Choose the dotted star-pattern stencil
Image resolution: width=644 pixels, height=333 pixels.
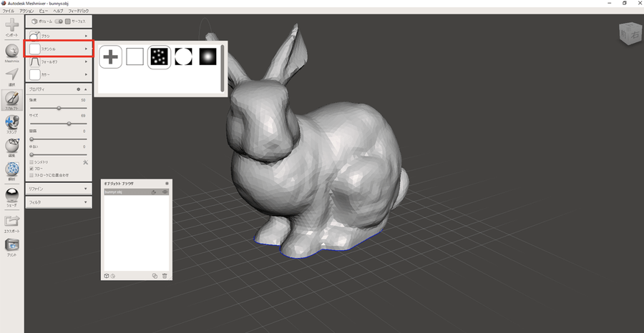pyautogui.click(x=159, y=56)
